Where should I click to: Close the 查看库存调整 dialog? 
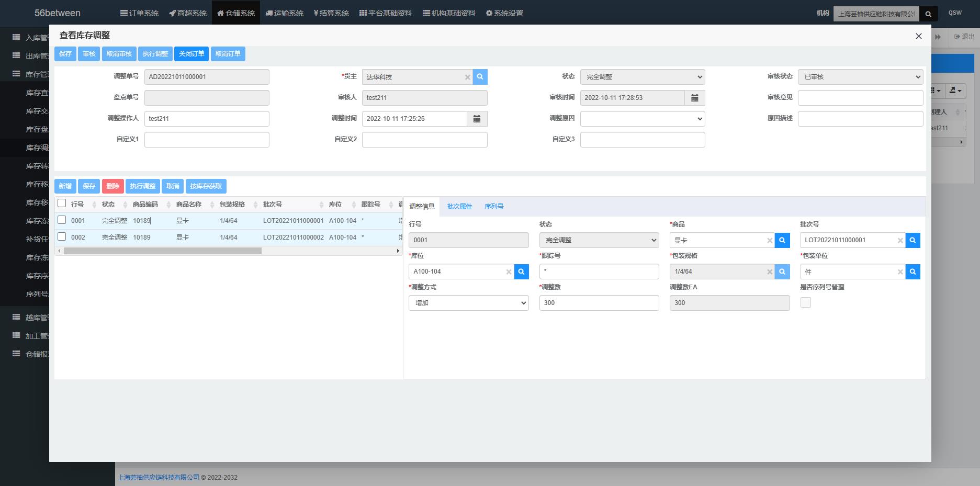pyautogui.click(x=918, y=36)
